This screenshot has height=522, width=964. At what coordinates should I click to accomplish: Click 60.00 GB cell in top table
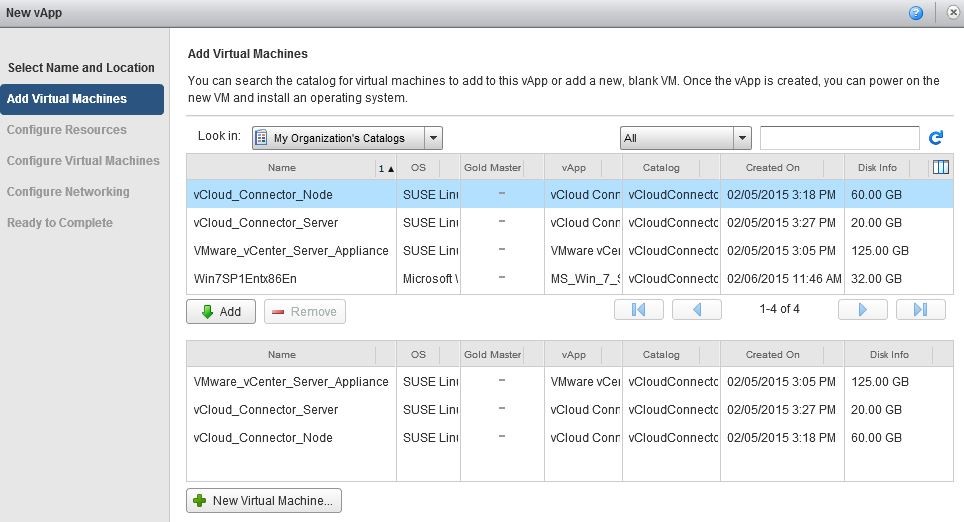[876, 194]
